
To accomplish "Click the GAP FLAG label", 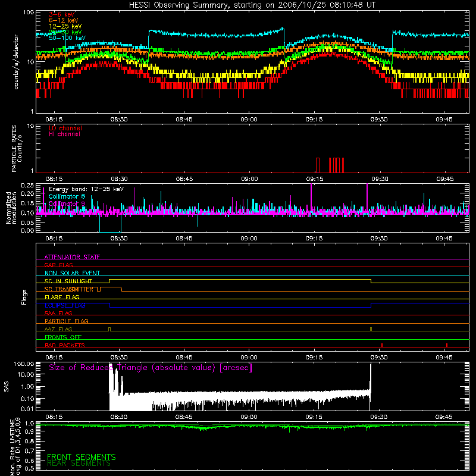I will tap(58, 265).
